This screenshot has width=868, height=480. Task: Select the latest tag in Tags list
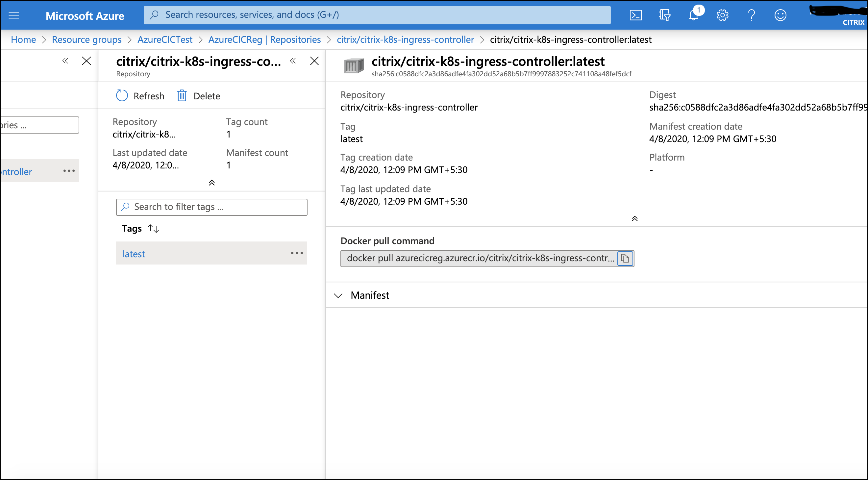point(134,254)
